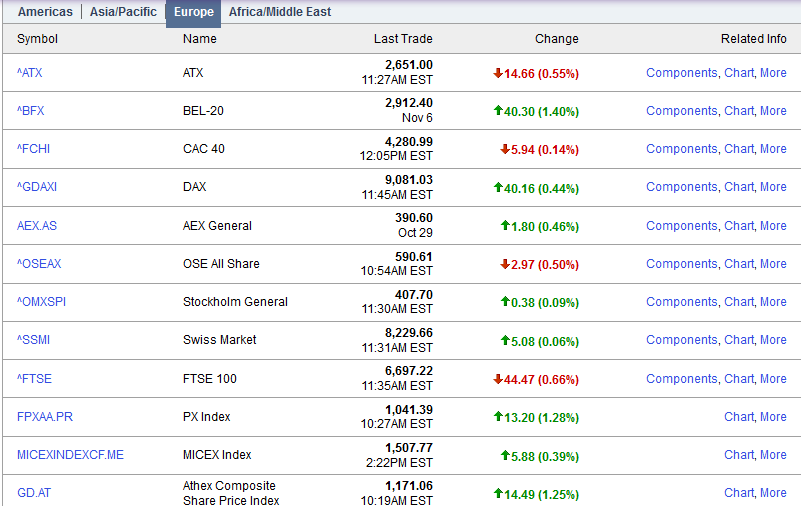
Task: Switch to the Asia/Pacific tab
Action: click(x=123, y=12)
